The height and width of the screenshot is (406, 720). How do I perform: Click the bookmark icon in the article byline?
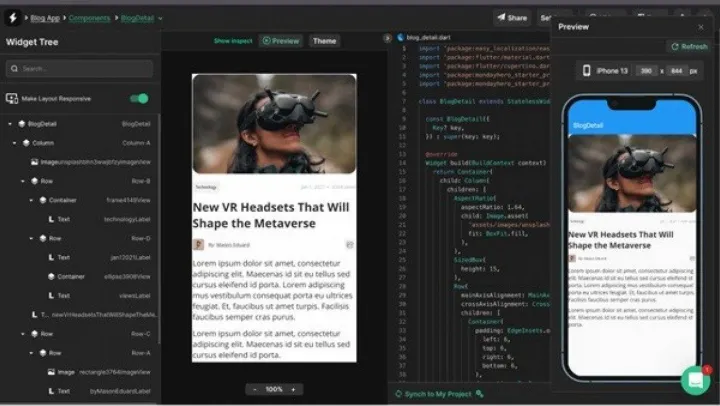click(349, 244)
